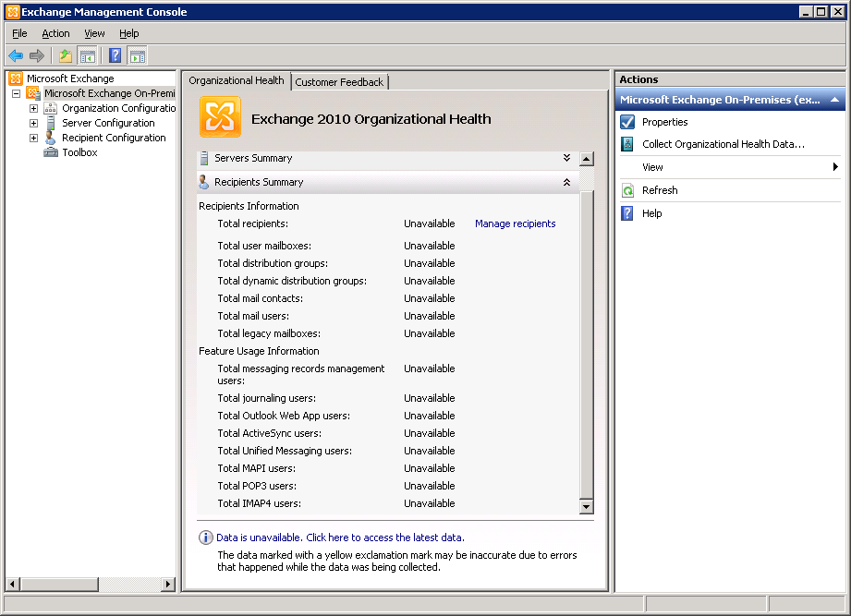Click the Microsoft Exchange root node icon
This screenshot has height=616, width=851.
(x=16, y=79)
